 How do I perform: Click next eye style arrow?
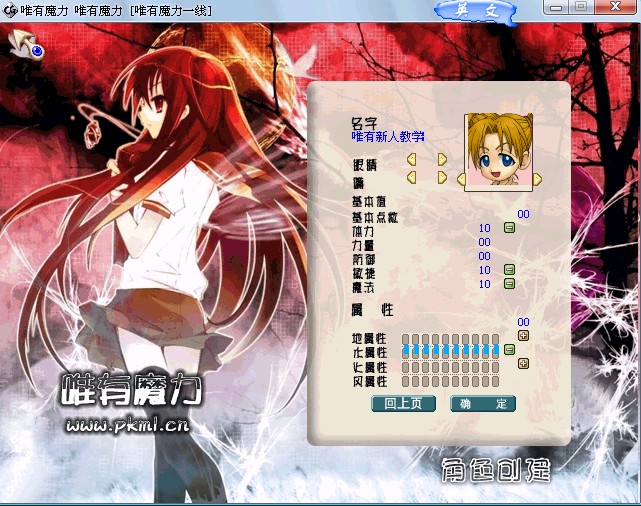(x=442, y=159)
